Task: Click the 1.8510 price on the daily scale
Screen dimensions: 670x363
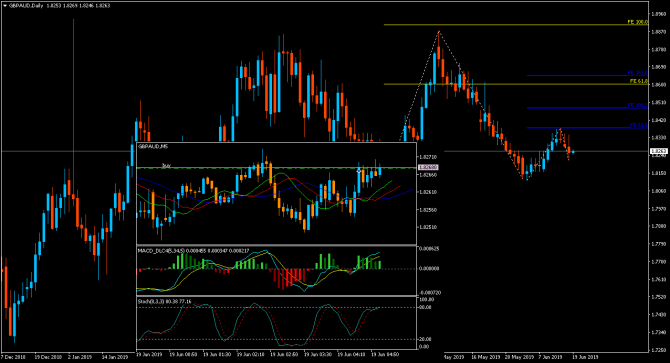Action: click(659, 102)
